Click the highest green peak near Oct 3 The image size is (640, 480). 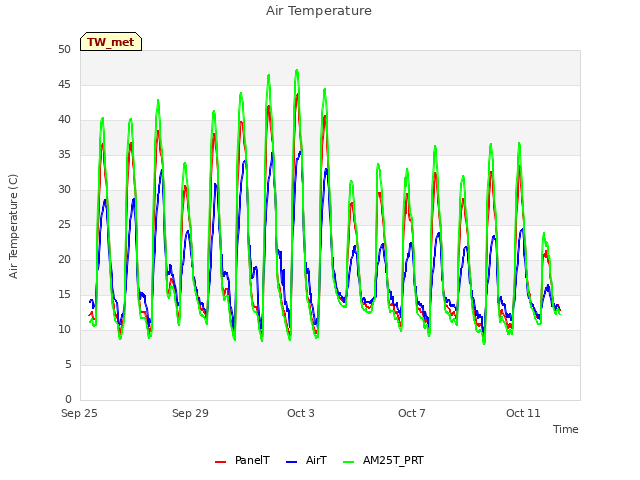[297, 71]
